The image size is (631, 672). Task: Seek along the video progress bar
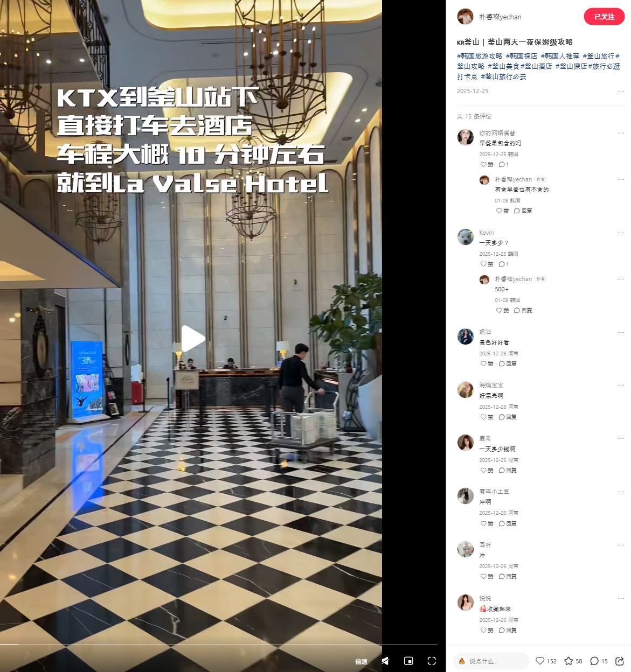218,644
